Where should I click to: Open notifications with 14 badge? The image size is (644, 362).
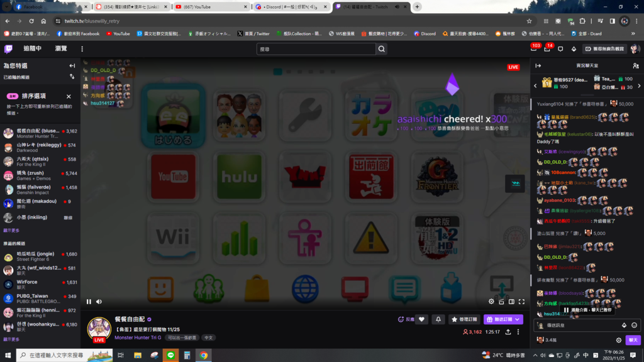click(x=548, y=48)
